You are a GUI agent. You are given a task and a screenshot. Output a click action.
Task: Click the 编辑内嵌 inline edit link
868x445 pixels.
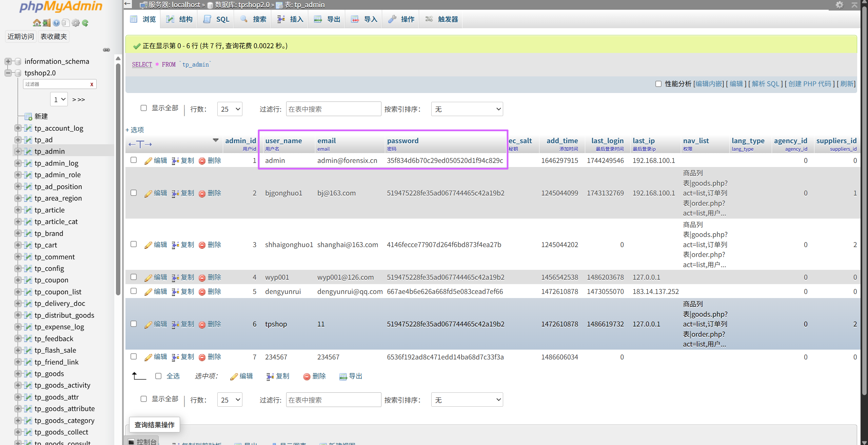click(x=709, y=84)
